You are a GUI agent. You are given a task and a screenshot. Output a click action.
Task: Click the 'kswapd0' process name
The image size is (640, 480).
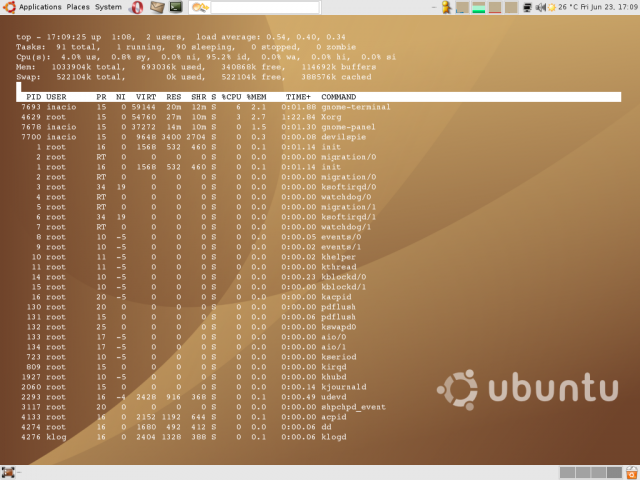tap(338, 327)
